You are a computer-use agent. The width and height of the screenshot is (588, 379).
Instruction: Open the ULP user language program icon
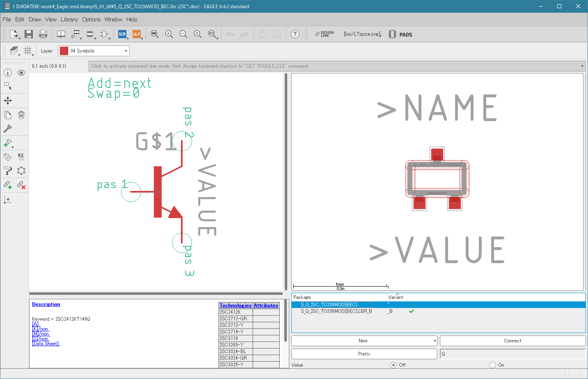tap(137, 34)
